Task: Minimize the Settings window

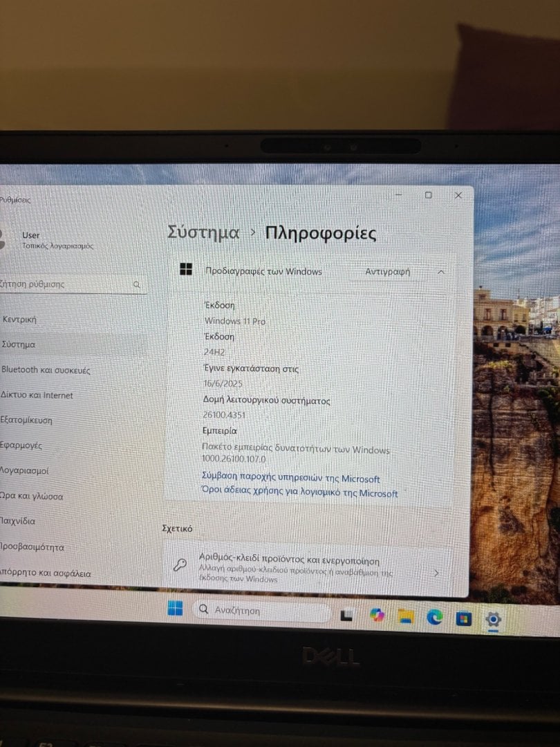Action: 399,194
